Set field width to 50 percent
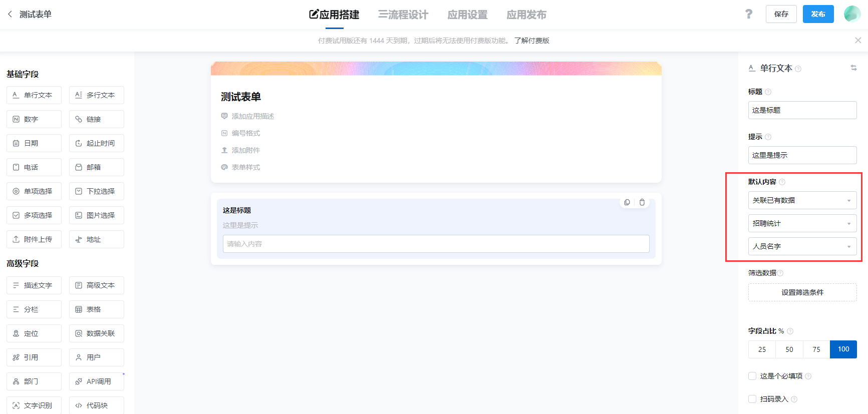This screenshot has width=868, height=414. pos(789,349)
